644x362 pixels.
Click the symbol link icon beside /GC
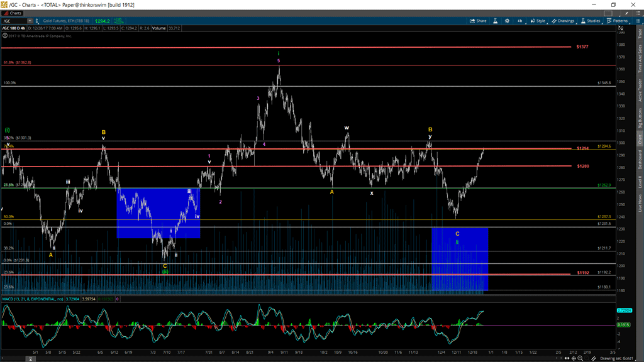[x=37, y=21]
